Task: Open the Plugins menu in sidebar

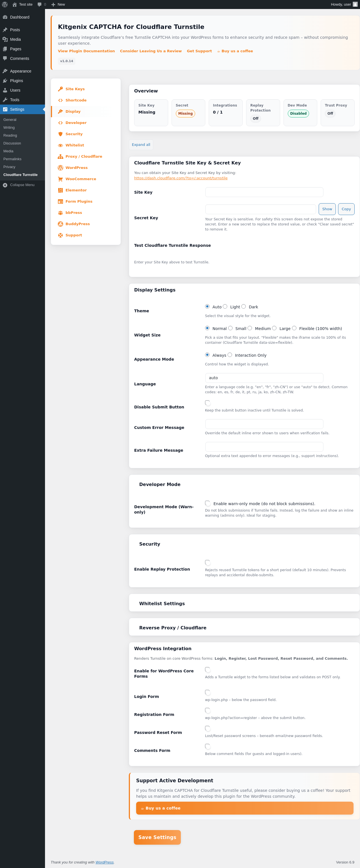Action: pos(17,81)
